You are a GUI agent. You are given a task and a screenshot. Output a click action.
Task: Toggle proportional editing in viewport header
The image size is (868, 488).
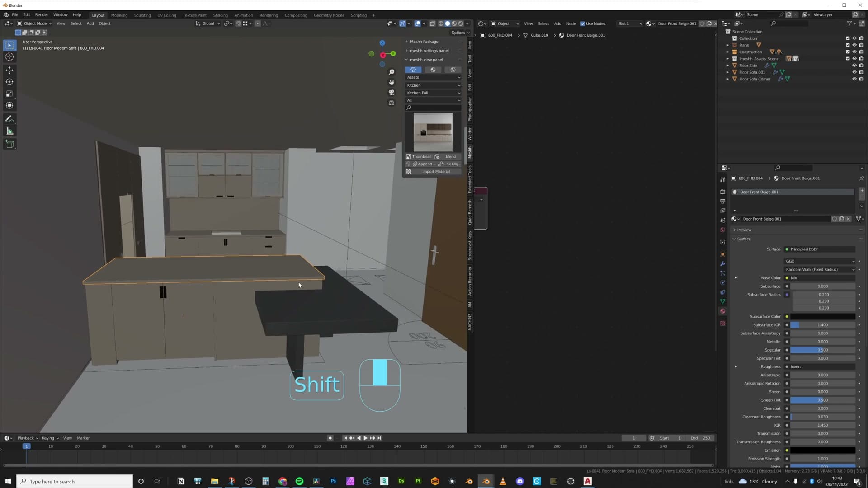(258, 24)
